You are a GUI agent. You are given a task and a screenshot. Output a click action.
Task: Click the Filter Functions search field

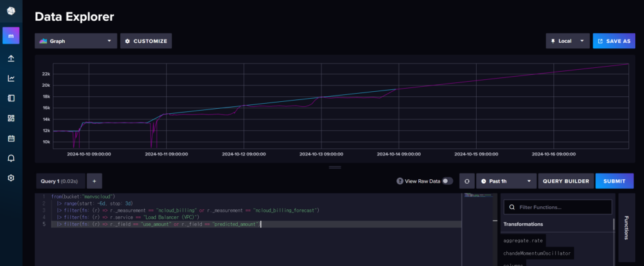click(557, 207)
